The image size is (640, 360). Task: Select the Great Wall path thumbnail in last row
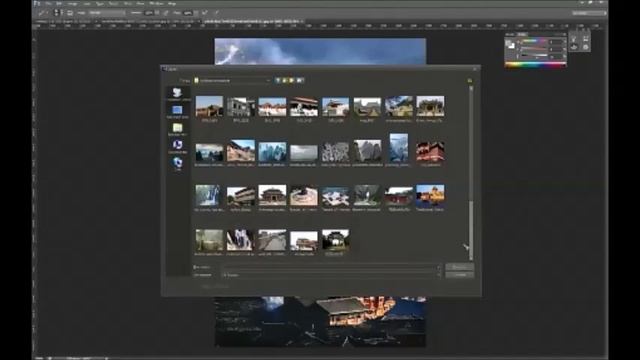(272, 240)
